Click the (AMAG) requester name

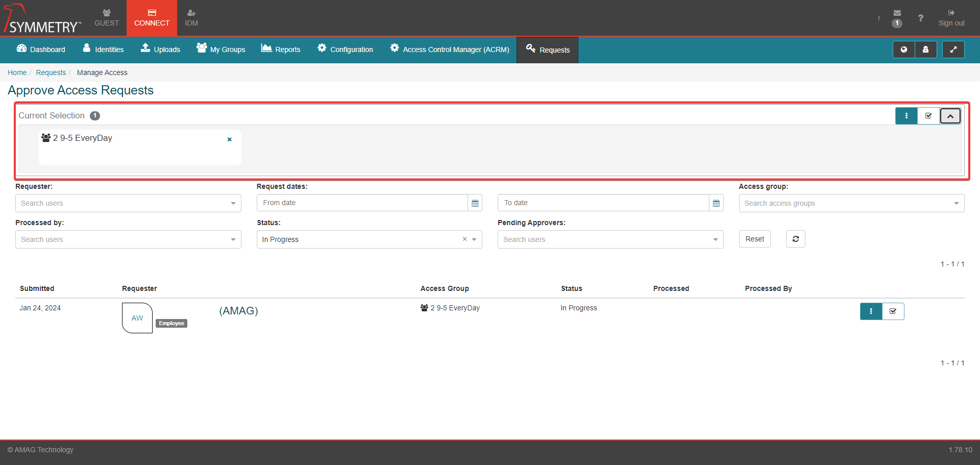click(x=238, y=311)
